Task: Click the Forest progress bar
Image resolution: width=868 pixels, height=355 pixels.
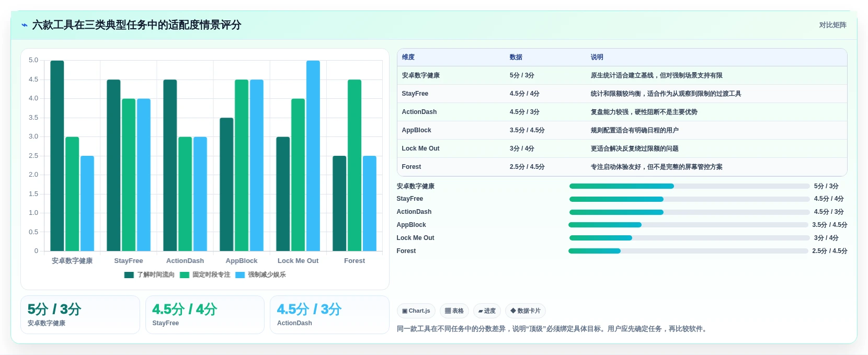Action: click(688, 251)
